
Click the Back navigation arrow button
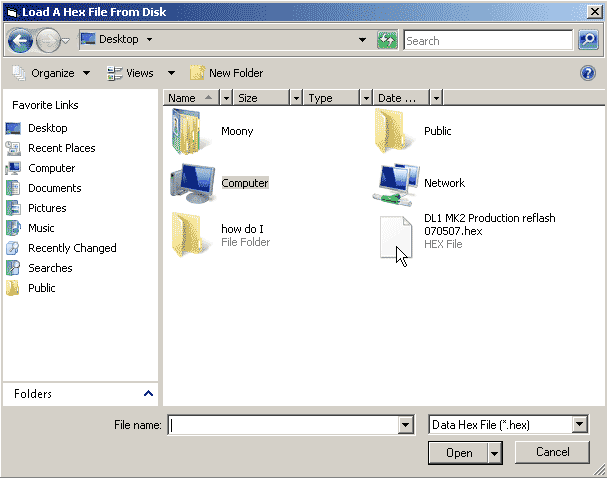[x=20, y=41]
